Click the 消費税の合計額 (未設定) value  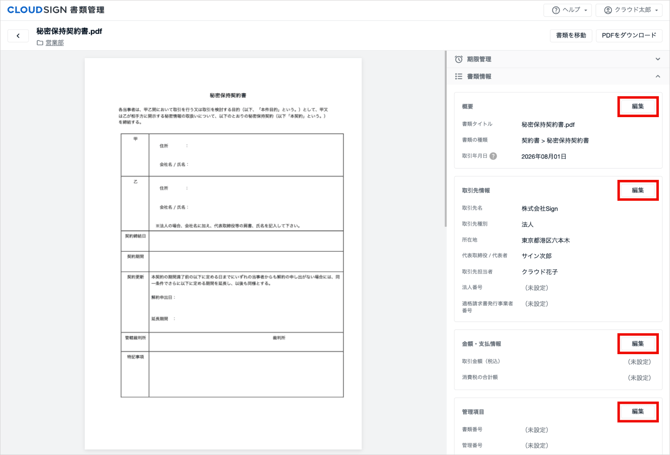[639, 378]
